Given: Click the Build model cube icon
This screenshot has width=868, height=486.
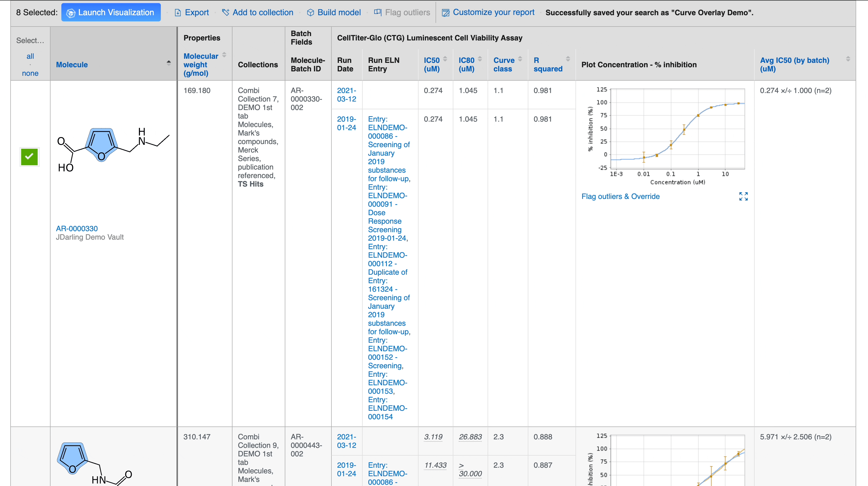Looking at the screenshot, I should pos(310,13).
